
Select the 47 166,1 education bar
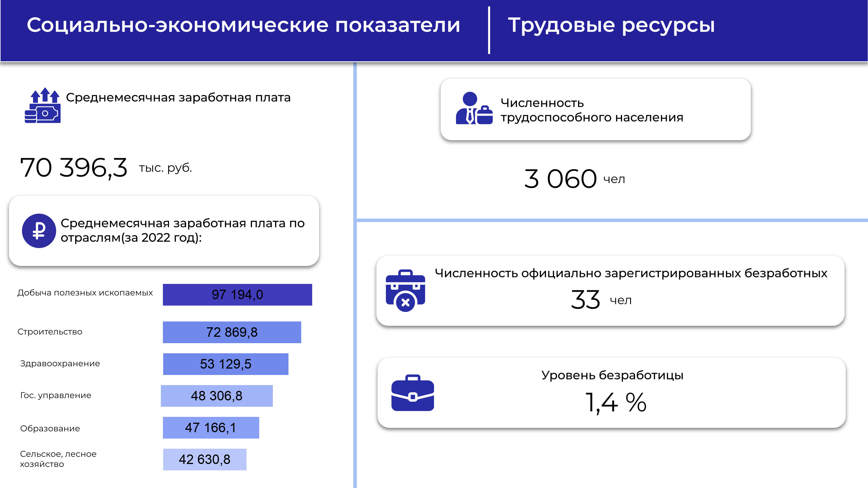(211, 428)
